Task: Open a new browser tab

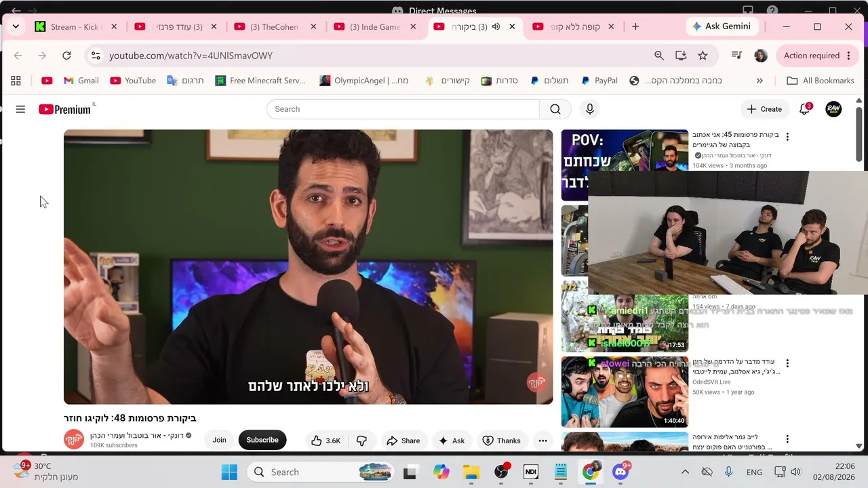Action: pyautogui.click(x=635, y=26)
